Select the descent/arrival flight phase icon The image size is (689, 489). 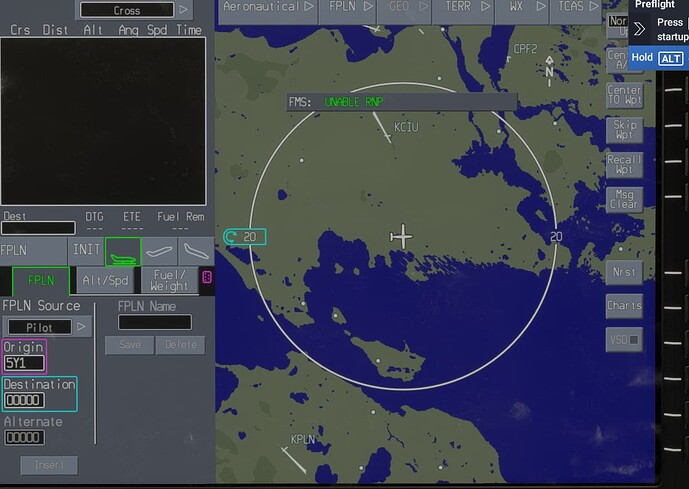coord(197,251)
